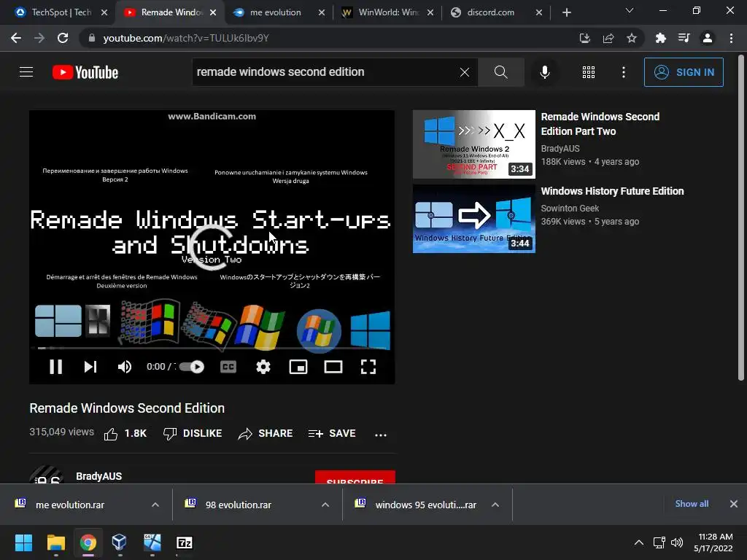Select the Remade Windows YouTube tab
Viewport: 747px width, 560px height.
[x=170, y=12]
